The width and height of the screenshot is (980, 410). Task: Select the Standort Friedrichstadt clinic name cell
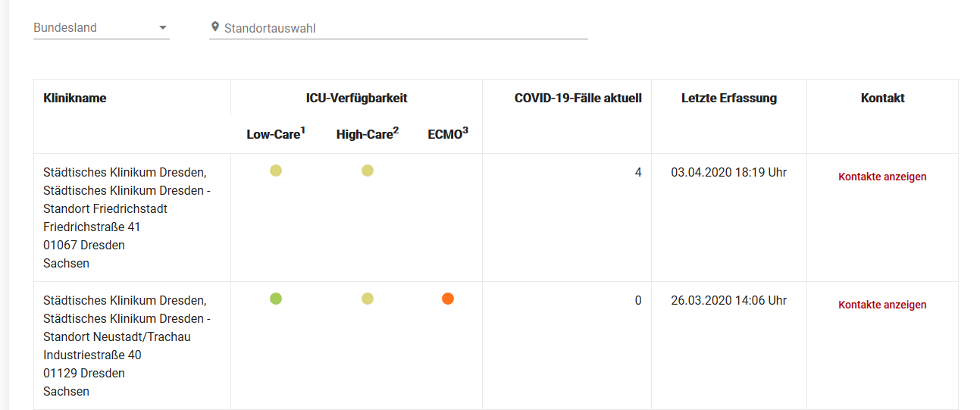pyautogui.click(x=127, y=218)
